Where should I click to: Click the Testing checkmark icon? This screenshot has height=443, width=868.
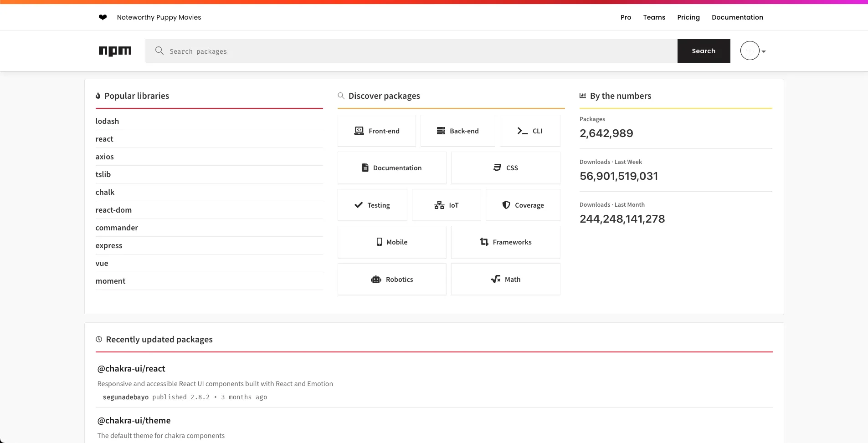(x=359, y=205)
